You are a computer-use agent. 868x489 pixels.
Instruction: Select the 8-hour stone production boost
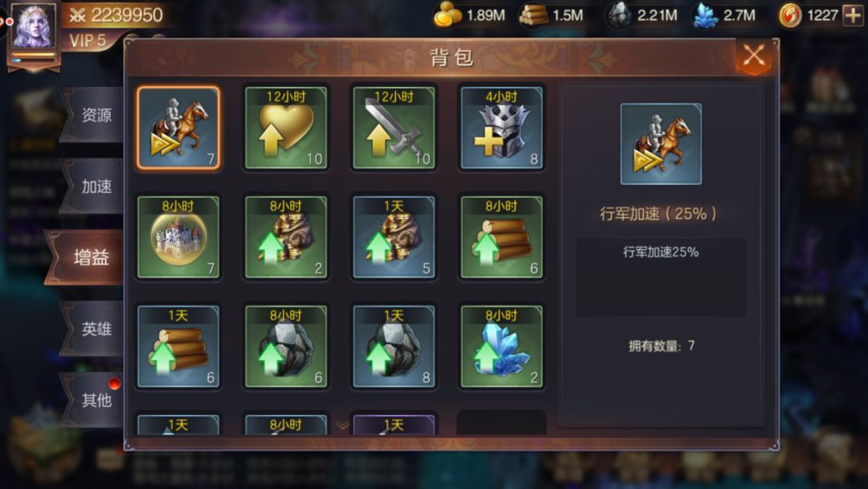coord(285,346)
